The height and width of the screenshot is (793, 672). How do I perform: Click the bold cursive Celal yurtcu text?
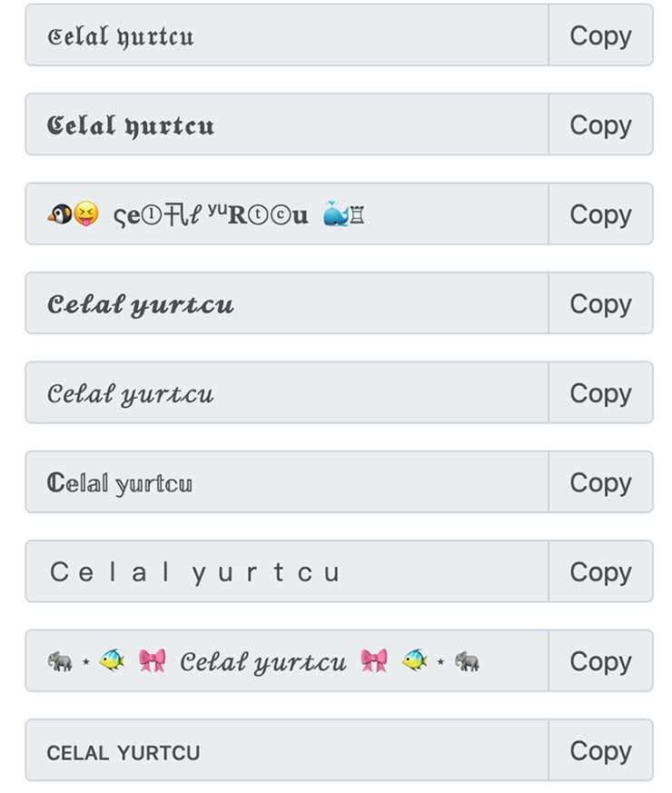click(141, 304)
